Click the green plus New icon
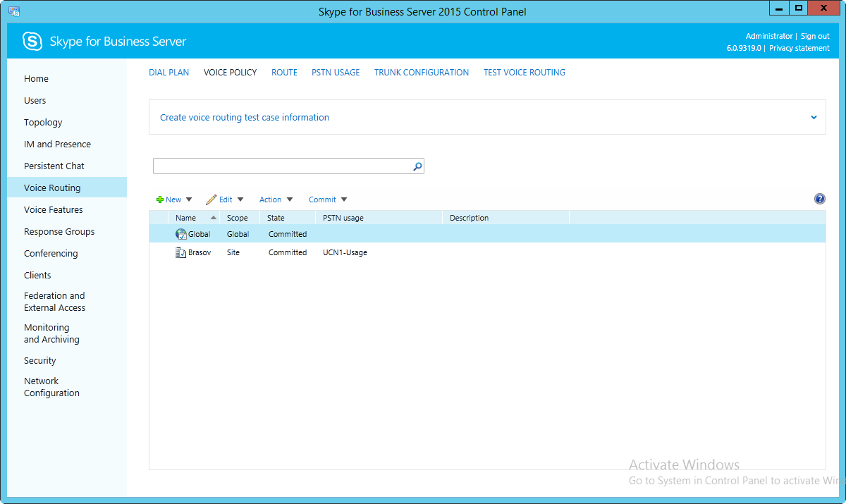This screenshot has height=504, width=846. pyautogui.click(x=160, y=199)
